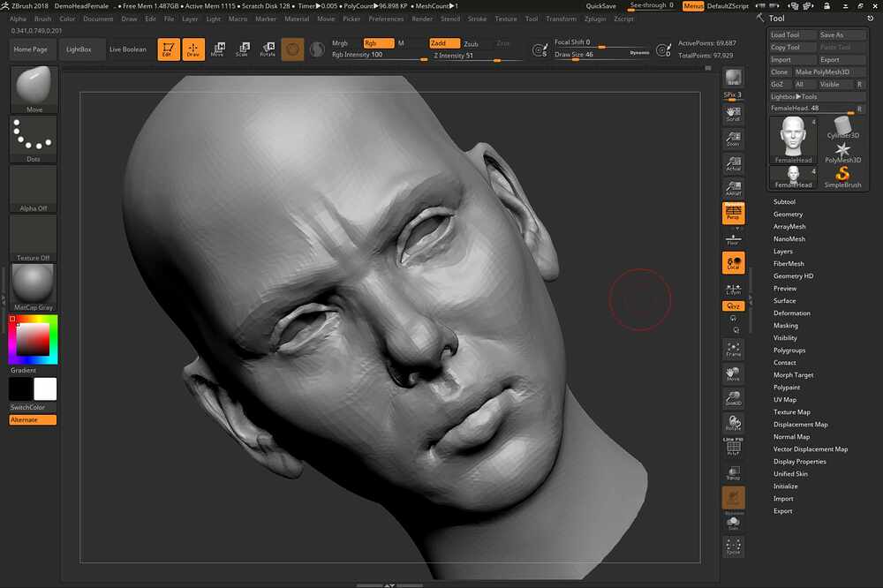The height and width of the screenshot is (588, 883).
Task: Click the Frame icon in right shelf
Action: point(733,350)
